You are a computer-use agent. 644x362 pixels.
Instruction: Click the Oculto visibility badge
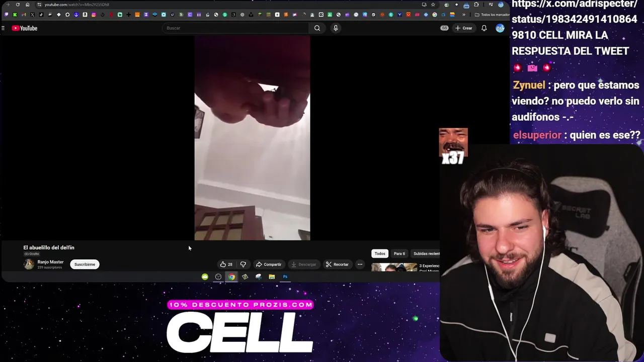coord(32,254)
